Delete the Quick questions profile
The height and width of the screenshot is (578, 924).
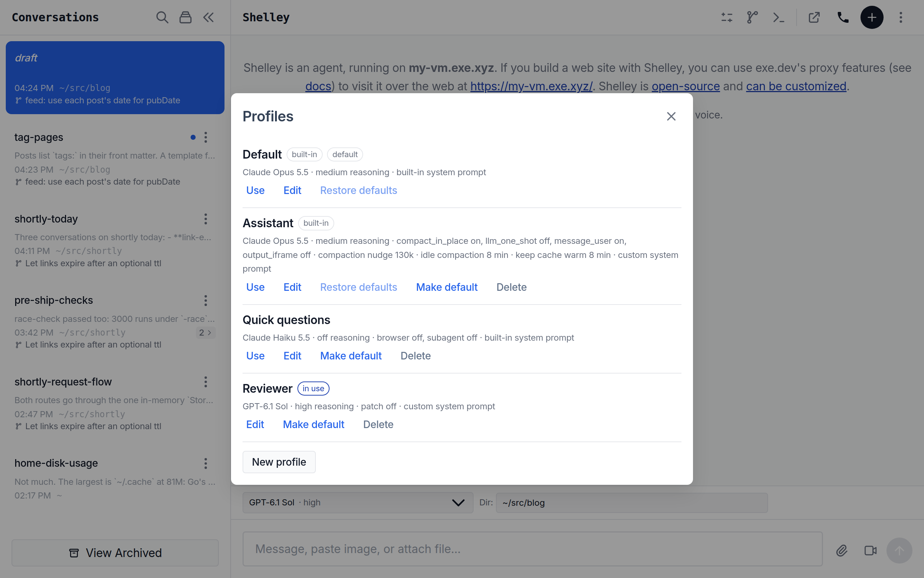(415, 355)
